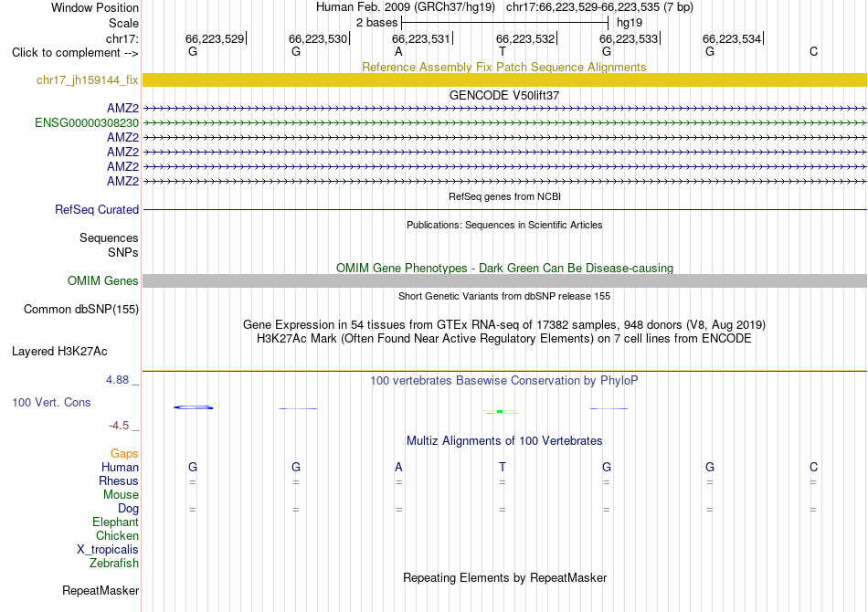This screenshot has width=868, height=612.
Task: Click the green ENSG00000308230 transcript line
Action: pyautogui.click(x=505, y=122)
